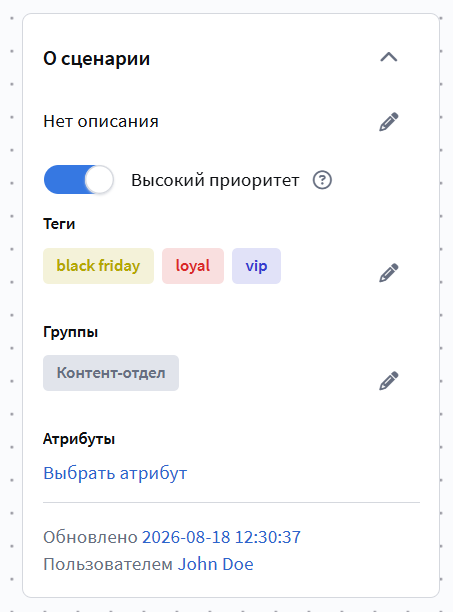The image size is (453, 612).
Task: Click the Нет описания description text
Action: tap(101, 121)
